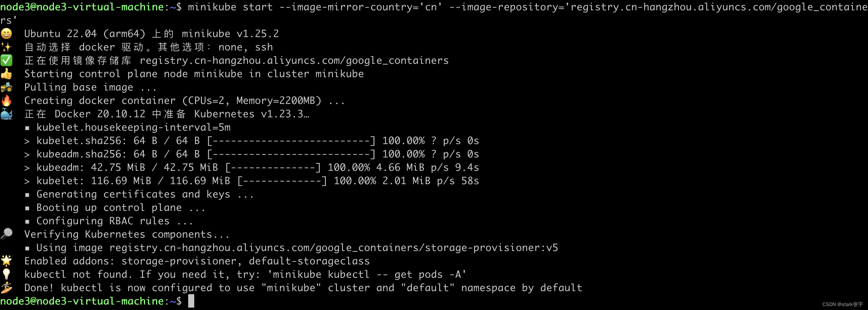Viewport: 868px width, 310px height.
Task: Click the grinning face emoji beside Ubuntu 22.04
Action: pos(6,33)
